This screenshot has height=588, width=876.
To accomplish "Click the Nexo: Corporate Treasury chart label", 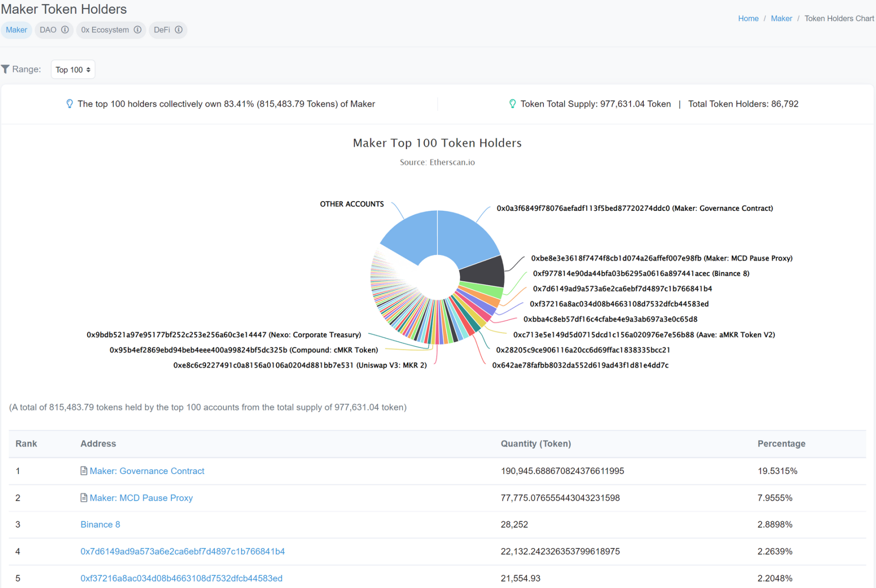I will click(x=224, y=335).
